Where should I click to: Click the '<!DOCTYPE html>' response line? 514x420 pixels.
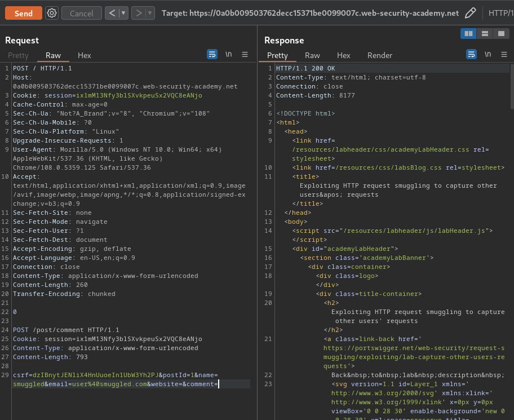(x=305, y=114)
